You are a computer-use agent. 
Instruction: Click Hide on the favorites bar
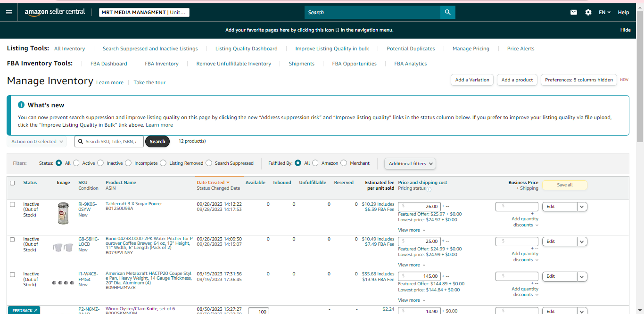625,30
